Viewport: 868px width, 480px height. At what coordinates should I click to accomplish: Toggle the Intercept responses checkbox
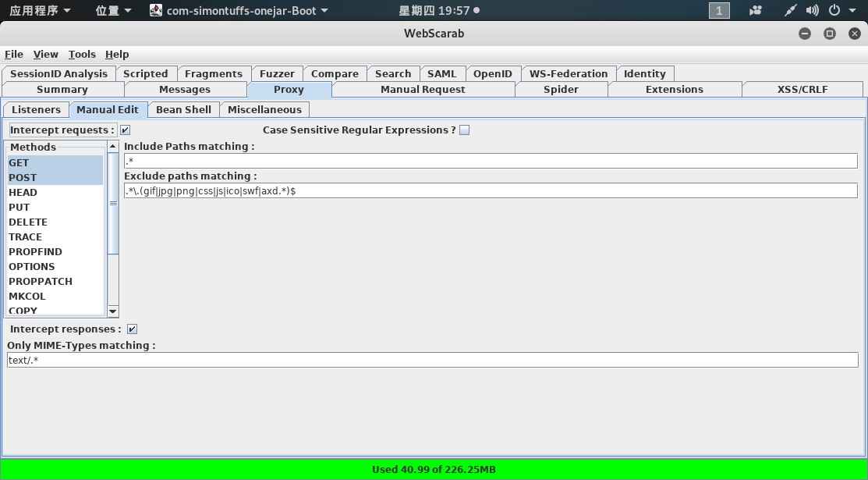132,329
